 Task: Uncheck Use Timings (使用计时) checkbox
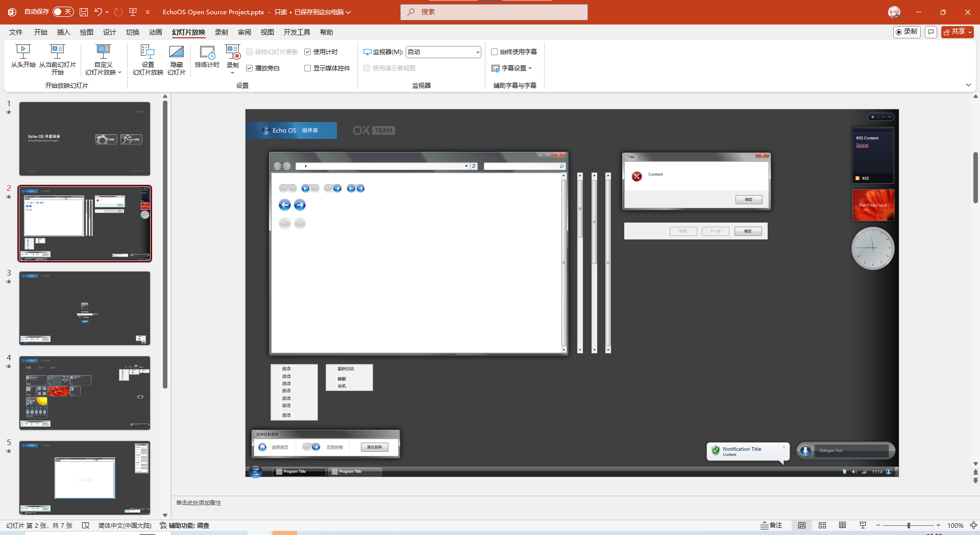[x=308, y=52]
